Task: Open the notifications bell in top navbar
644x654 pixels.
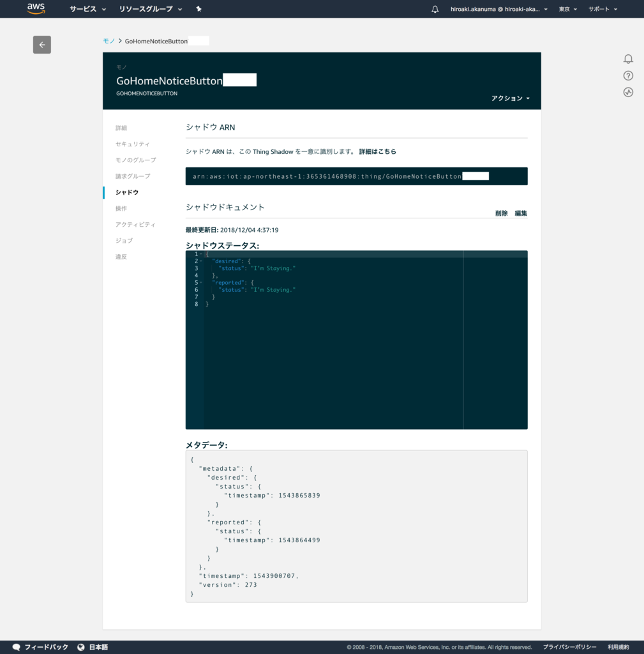Action: click(x=435, y=9)
